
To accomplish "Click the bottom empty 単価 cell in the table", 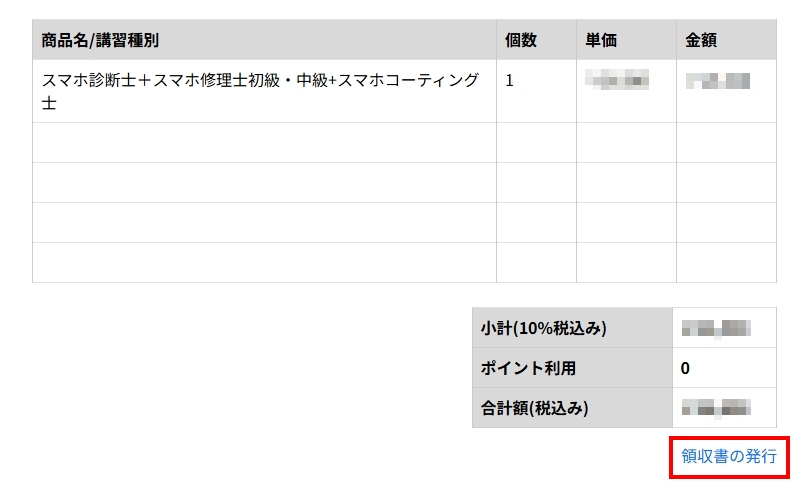I will tap(626, 263).
